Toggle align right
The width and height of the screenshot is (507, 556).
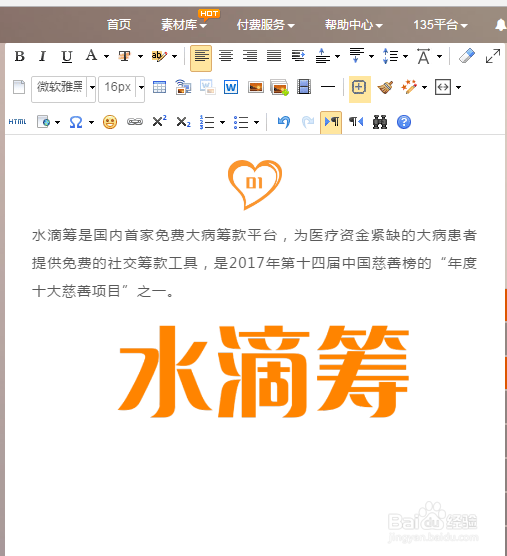point(250,56)
